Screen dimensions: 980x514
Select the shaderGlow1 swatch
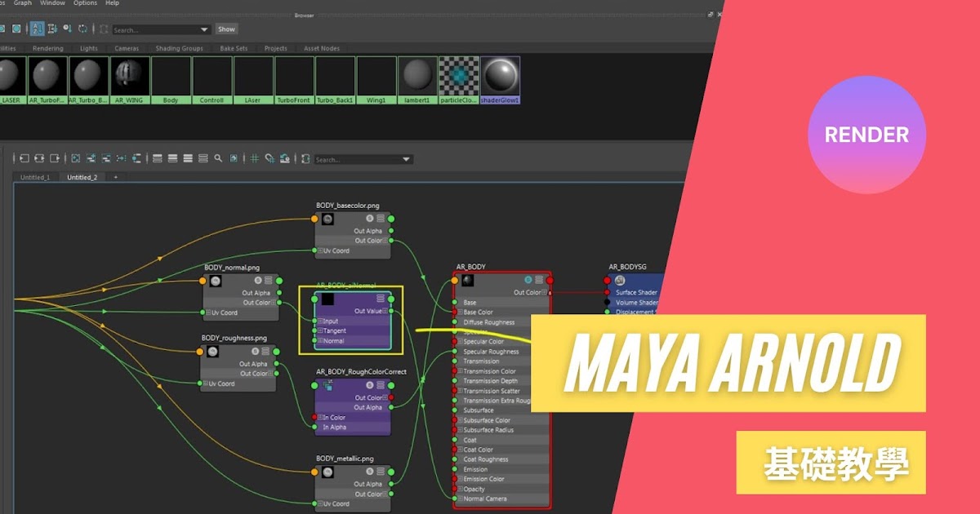[500, 80]
